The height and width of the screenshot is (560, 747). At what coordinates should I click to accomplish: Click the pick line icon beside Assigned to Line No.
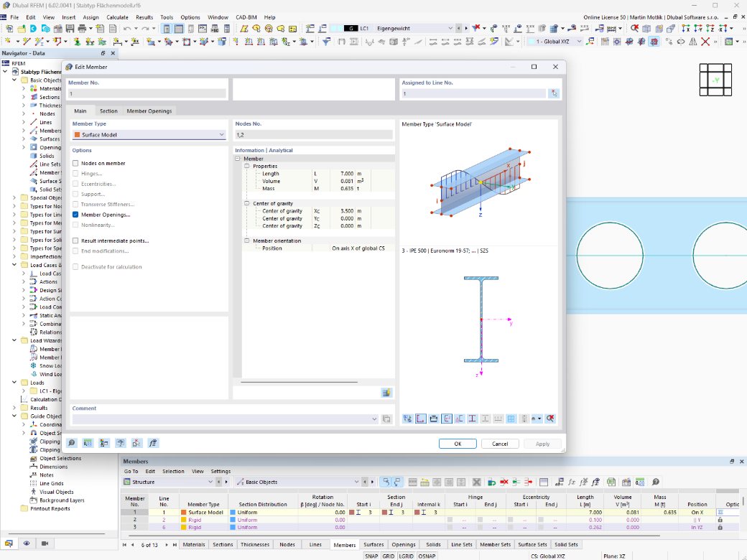554,93
